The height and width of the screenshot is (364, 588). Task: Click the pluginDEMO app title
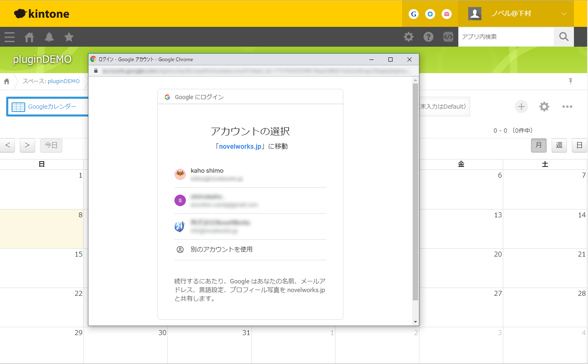(x=42, y=59)
